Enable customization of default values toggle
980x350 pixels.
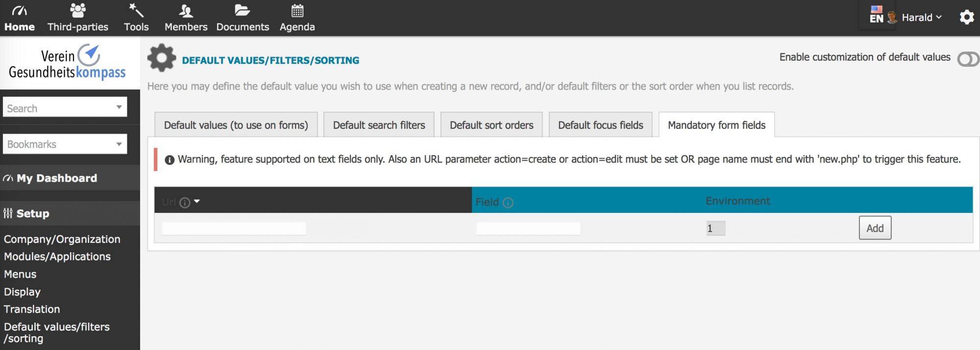(x=968, y=60)
